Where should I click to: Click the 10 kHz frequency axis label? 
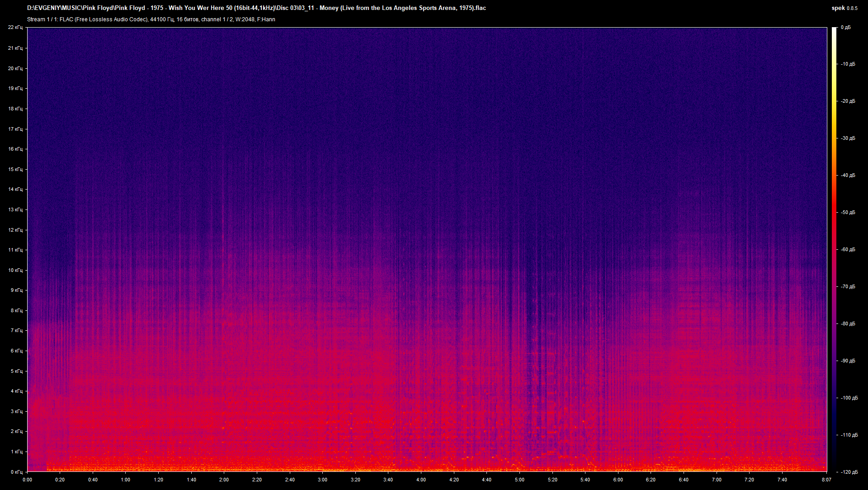point(15,270)
